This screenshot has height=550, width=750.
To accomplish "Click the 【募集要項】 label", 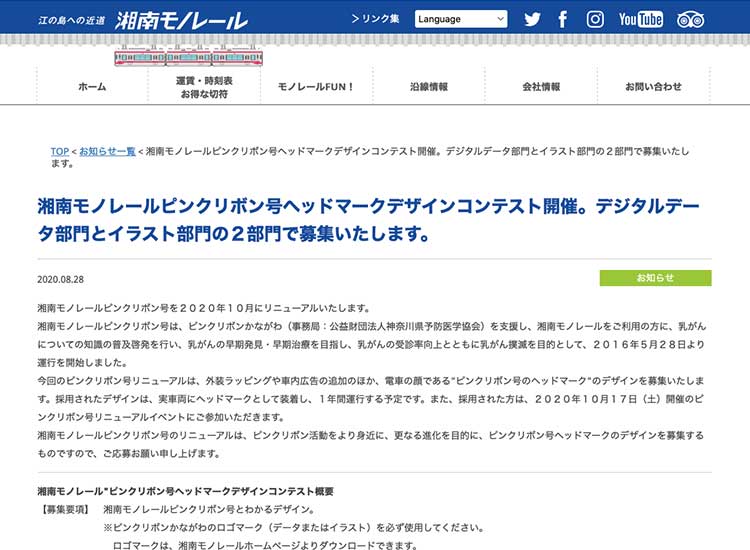I will point(65,509).
